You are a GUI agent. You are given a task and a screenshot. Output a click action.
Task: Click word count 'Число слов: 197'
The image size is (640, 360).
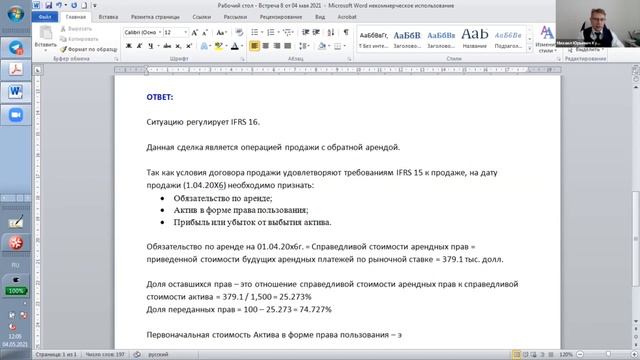(105, 354)
